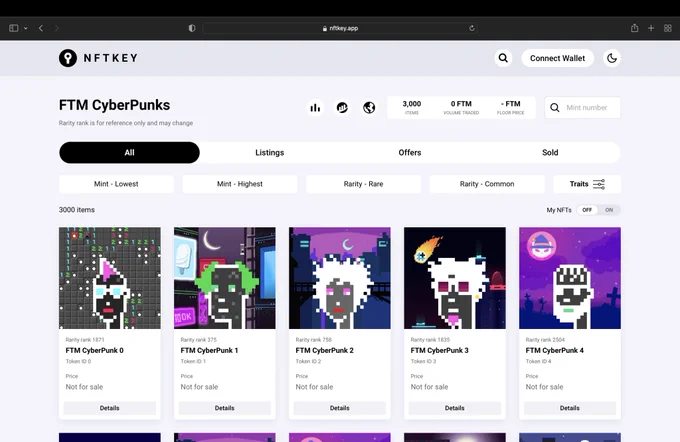Open the FTM CyberPunk 4 purple thumbnail

point(570,278)
